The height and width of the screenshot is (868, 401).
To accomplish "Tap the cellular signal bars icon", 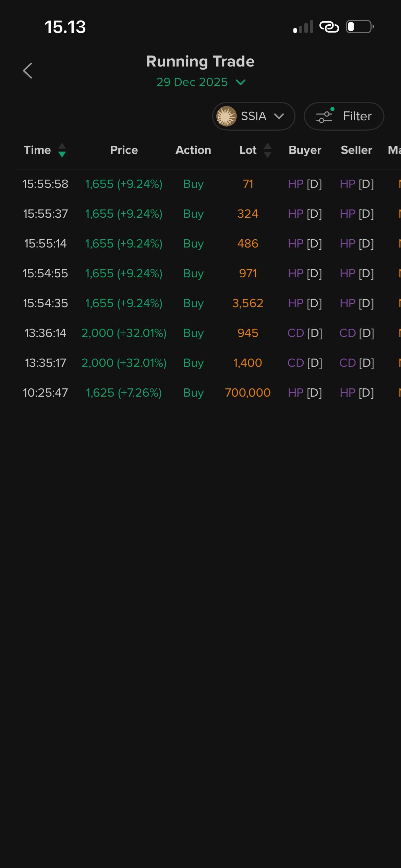I will pyautogui.click(x=303, y=27).
